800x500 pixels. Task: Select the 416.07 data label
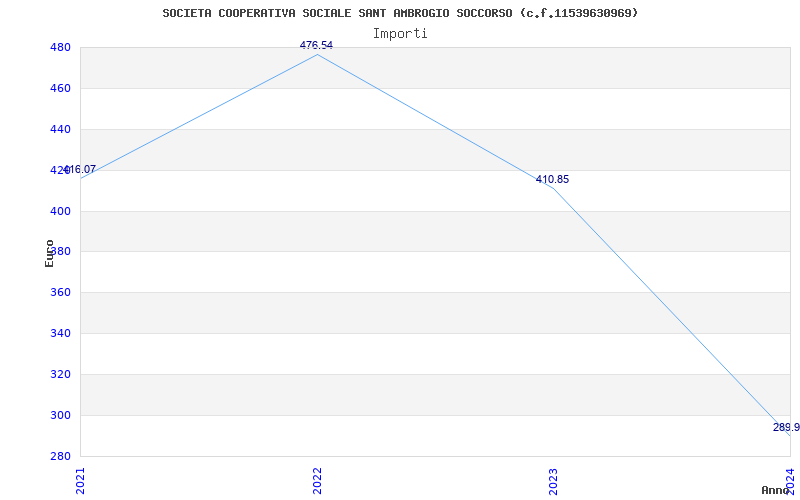coord(80,169)
